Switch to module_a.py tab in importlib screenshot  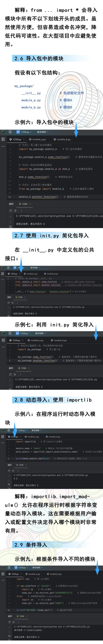coord(32,437)
